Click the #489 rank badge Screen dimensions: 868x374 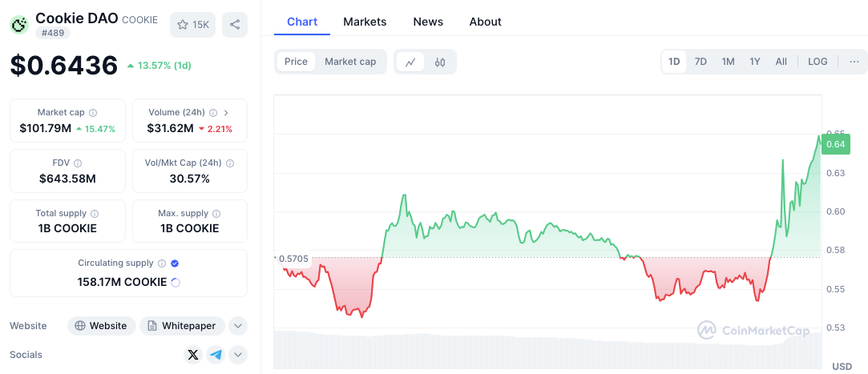(53, 33)
